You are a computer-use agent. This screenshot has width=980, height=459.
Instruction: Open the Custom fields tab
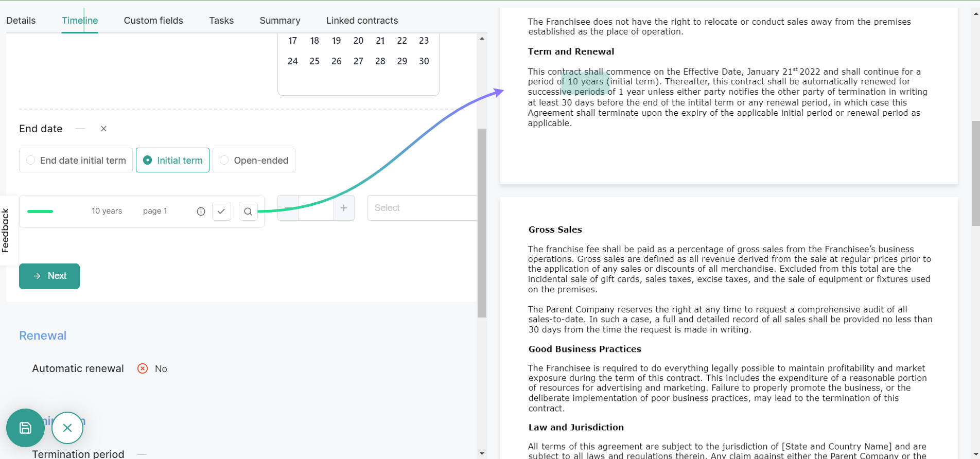(153, 21)
